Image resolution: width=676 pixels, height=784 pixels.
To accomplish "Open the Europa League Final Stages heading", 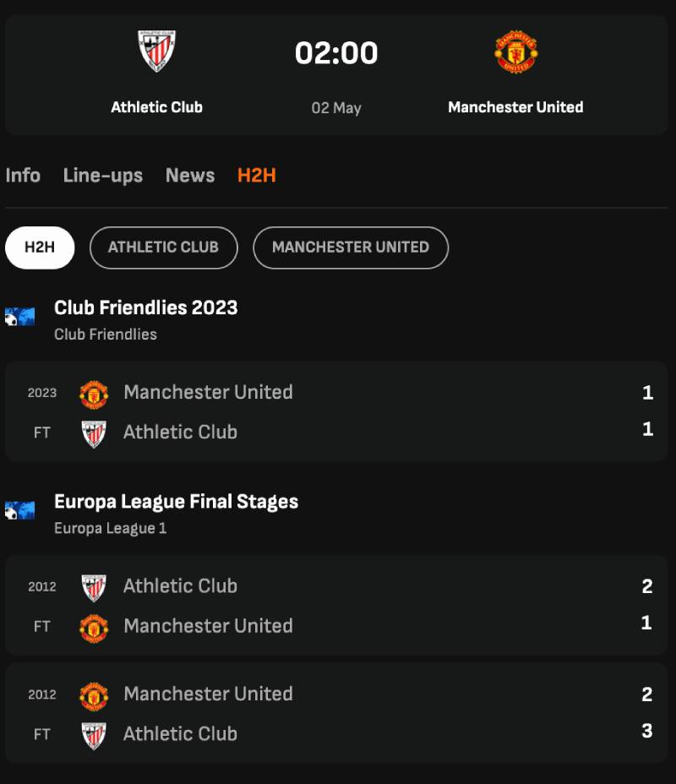I will [176, 502].
